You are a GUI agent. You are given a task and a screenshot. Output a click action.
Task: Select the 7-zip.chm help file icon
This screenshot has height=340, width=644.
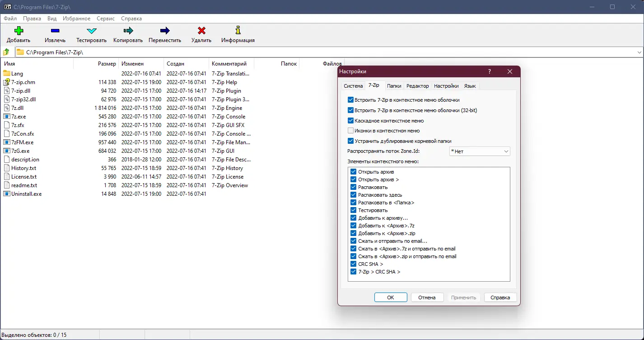pyautogui.click(x=7, y=82)
